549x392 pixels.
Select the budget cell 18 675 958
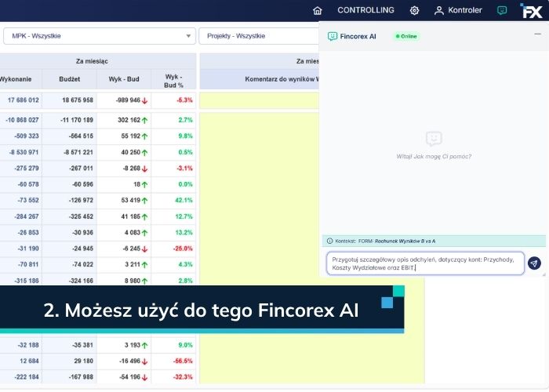coord(70,100)
